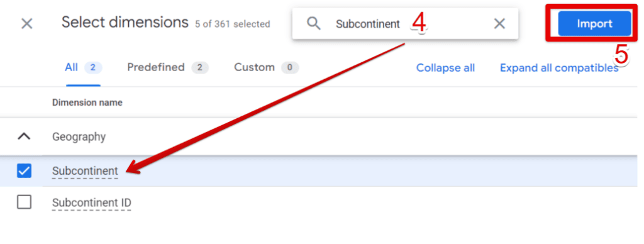Image resolution: width=644 pixels, height=244 pixels.
Task: Click the 5 of 361 selected text
Action: [x=233, y=25]
